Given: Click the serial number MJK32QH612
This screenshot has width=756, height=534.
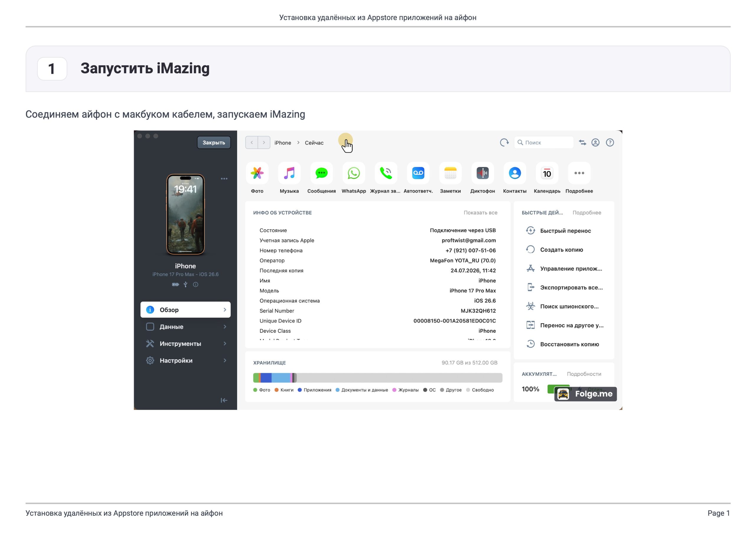Looking at the screenshot, I should click(x=478, y=311).
